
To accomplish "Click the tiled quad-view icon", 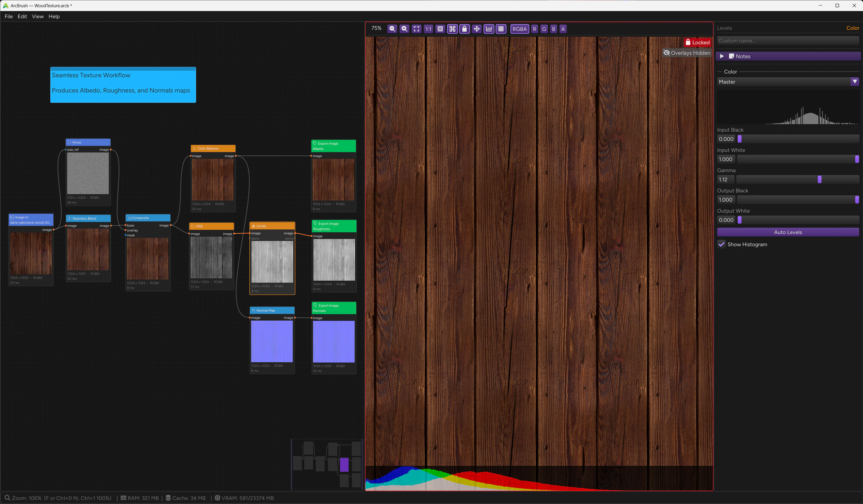I will [452, 29].
